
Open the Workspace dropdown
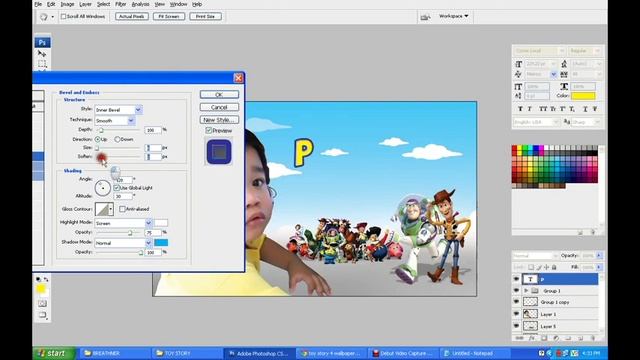click(453, 16)
